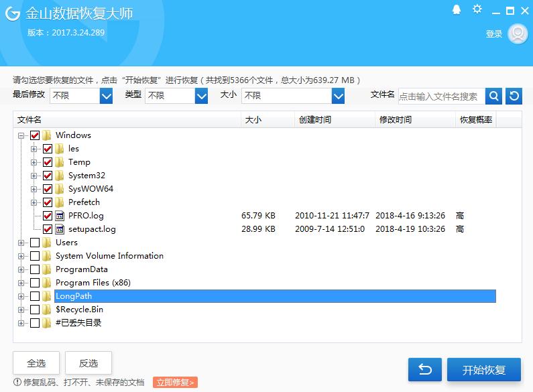Sort by the 文件名 column header
Image resolution: width=533 pixels, height=392 pixels.
coord(127,120)
